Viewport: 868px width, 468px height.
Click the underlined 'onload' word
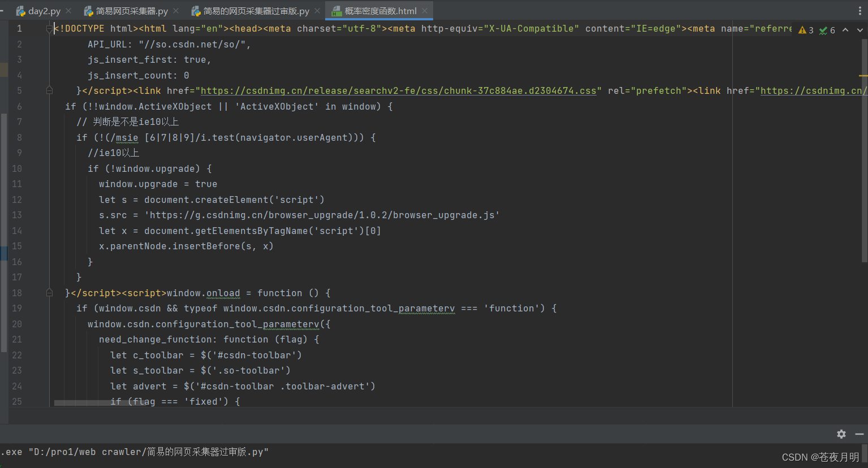pos(223,293)
